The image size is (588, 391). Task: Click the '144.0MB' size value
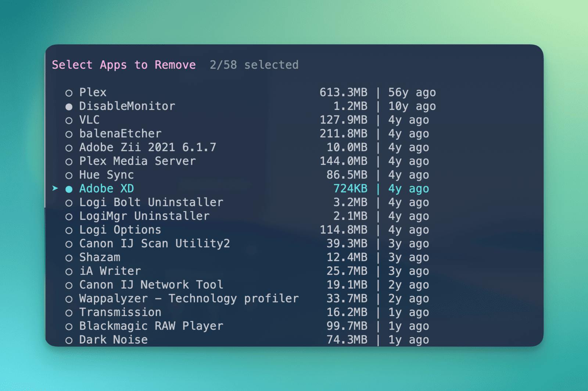coord(344,161)
